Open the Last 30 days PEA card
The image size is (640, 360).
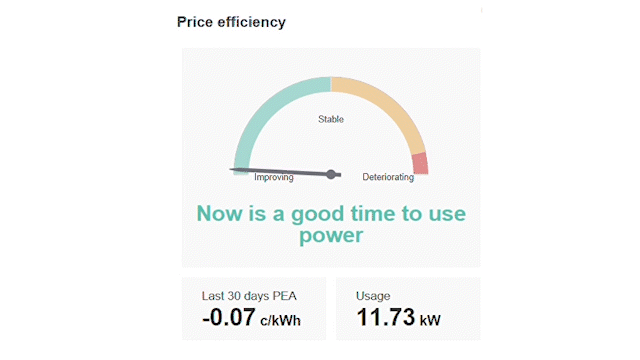[254, 309]
